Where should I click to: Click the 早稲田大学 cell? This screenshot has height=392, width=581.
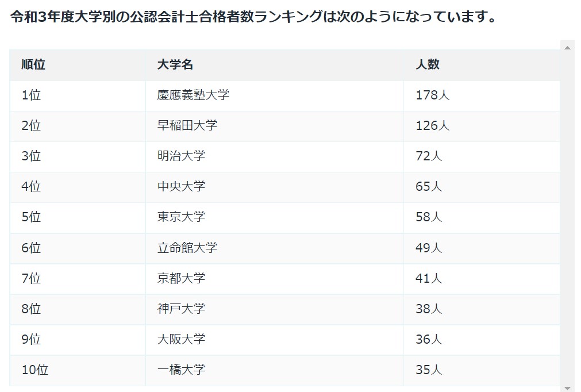(x=275, y=126)
